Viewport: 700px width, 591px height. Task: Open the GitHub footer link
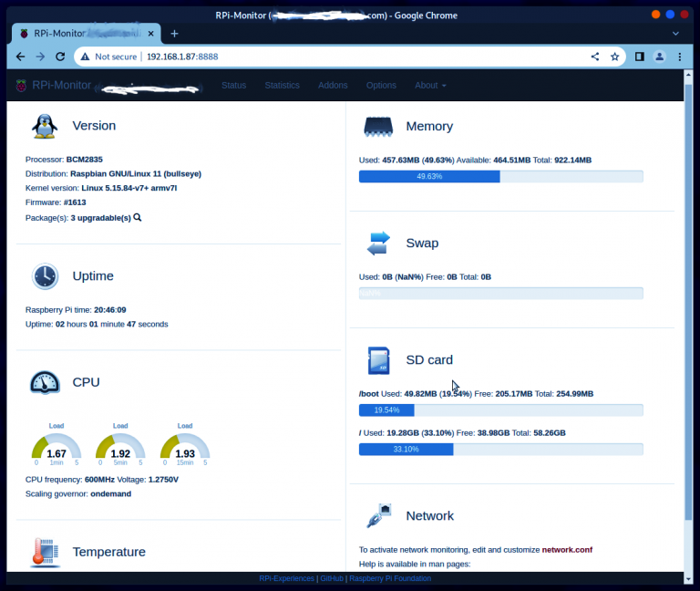(332, 578)
